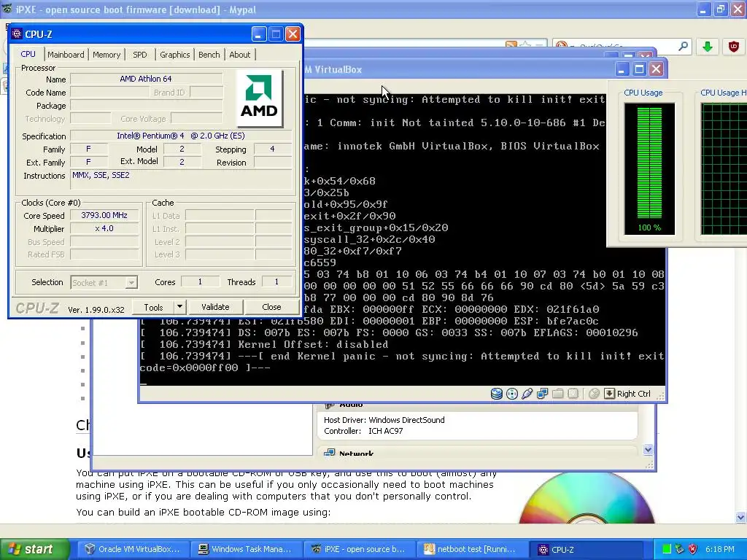This screenshot has width=747, height=560.
Task: Click the Right Ctrl host key label
Action: 634,394
